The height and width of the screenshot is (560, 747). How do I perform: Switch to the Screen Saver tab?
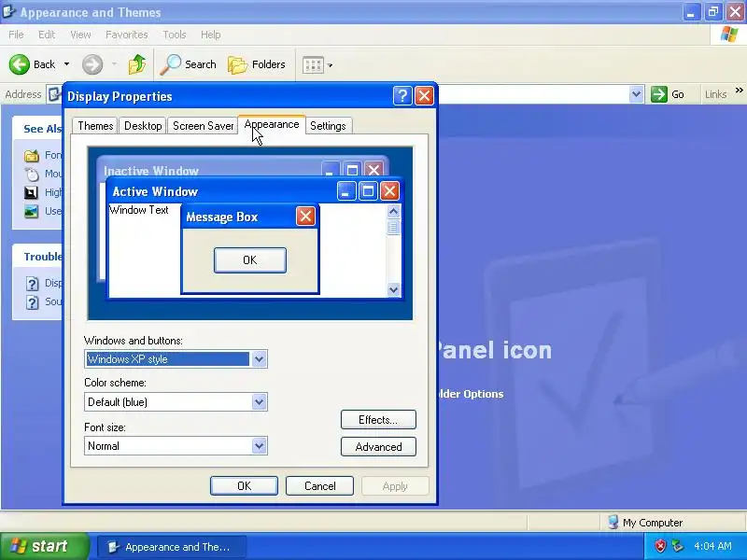[x=203, y=126]
